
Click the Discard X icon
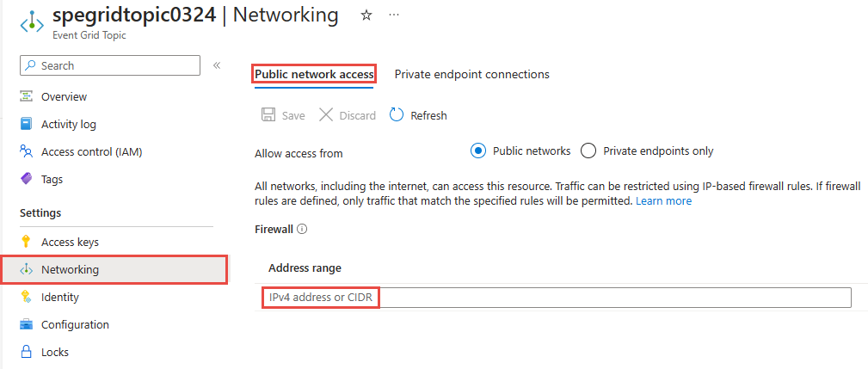click(x=326, y=115)
